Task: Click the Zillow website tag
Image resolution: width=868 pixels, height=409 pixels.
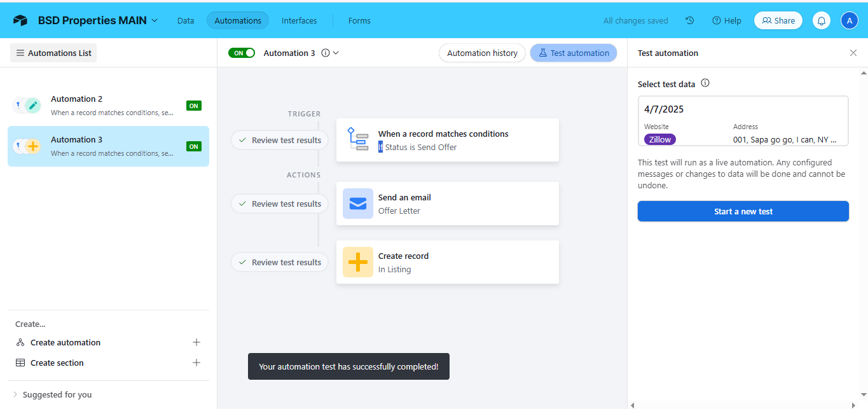Action: click(x=660, y=139)
